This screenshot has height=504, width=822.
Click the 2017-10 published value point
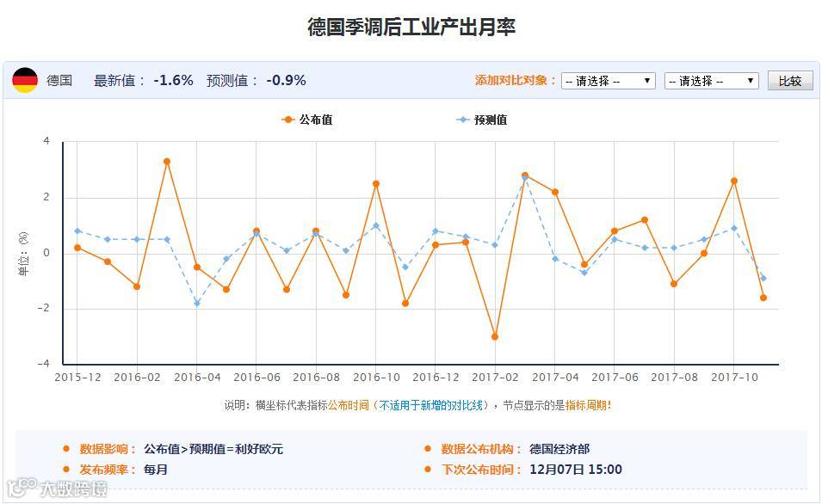(734, 181)
